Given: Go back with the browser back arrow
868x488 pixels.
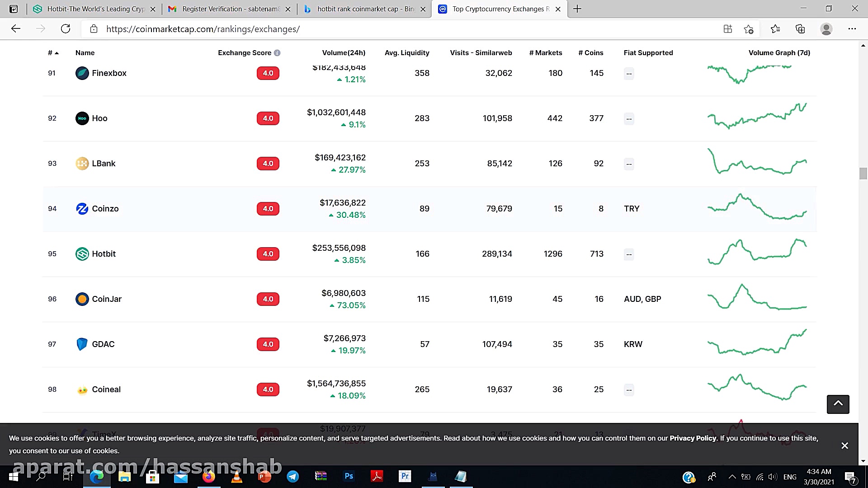Looking at the screenshot, I should (x=16, y=29).
